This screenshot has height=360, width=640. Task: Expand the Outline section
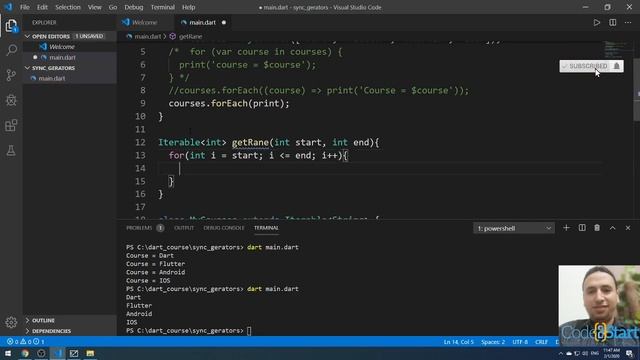click(69, 320)
